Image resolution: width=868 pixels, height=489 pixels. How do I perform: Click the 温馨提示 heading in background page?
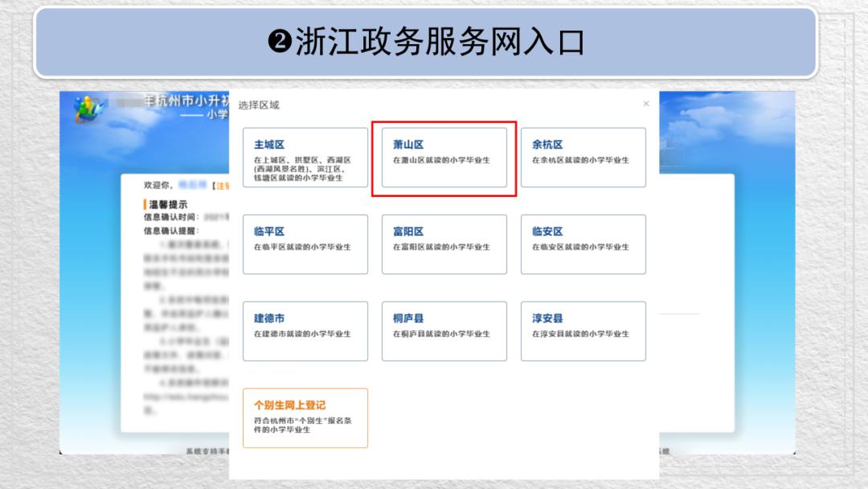[168, 204]
